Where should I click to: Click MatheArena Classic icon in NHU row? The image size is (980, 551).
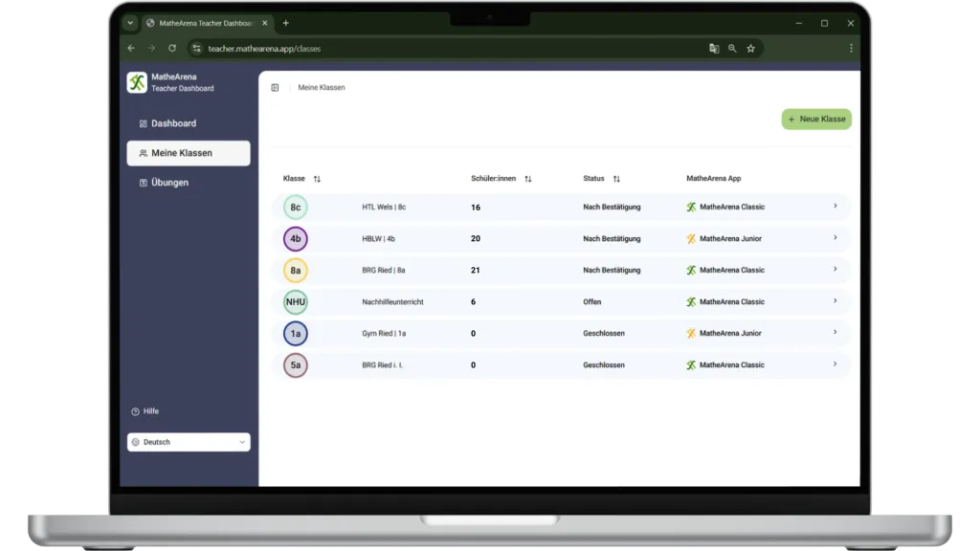coord(691,302)
